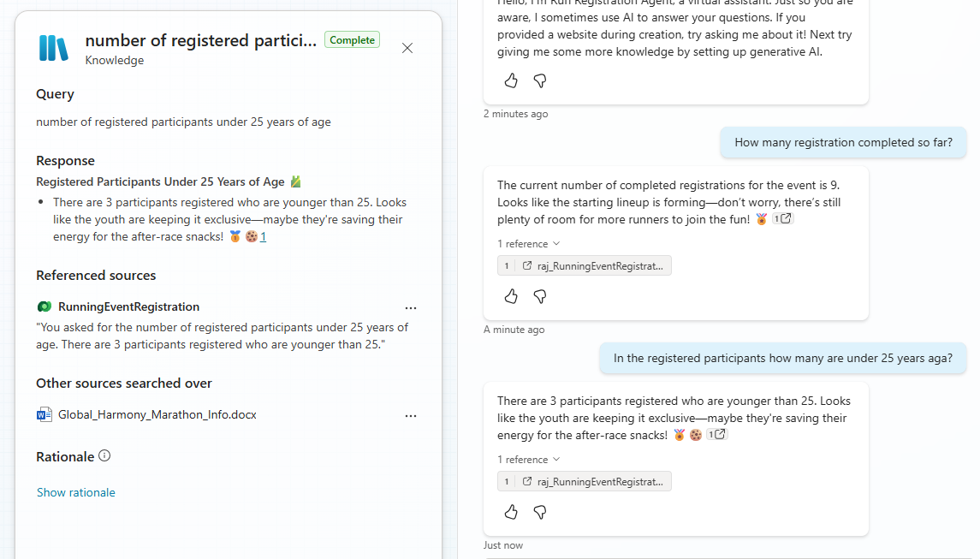
Task: Thumbs down the welcome greeting message
Action: (540, 80)
